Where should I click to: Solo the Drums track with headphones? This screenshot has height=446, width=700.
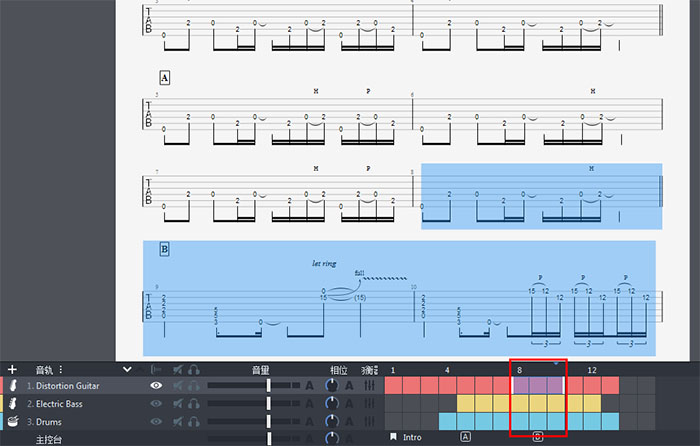click(x=195, y=421)
